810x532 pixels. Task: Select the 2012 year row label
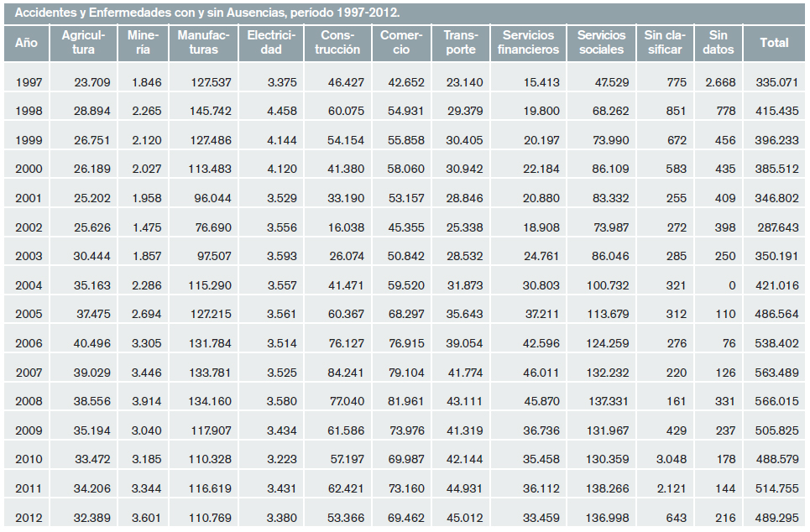29,518
